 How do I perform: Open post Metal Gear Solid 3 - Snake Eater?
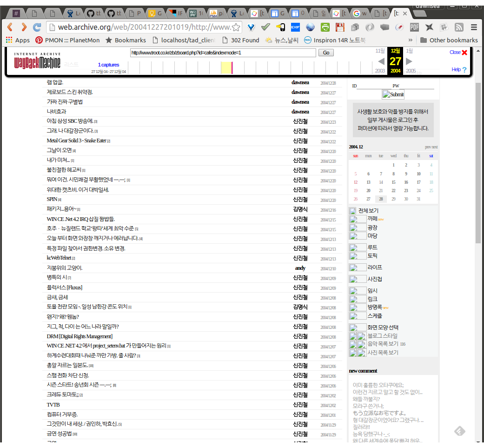(x=76, y=140)
